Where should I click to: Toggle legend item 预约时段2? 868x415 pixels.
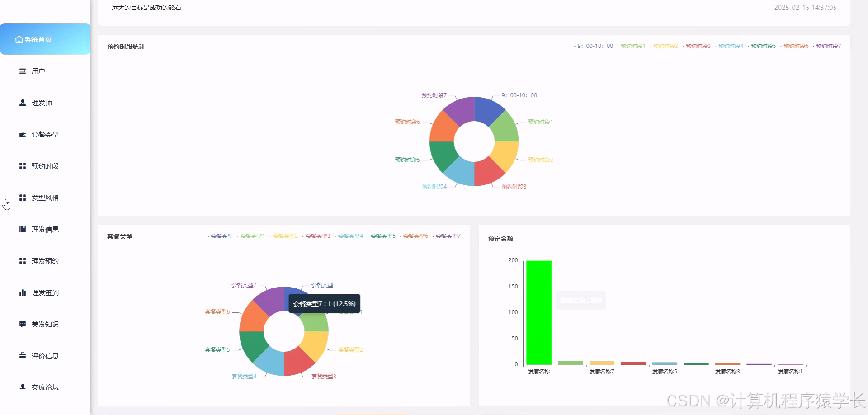click(664, 46)
